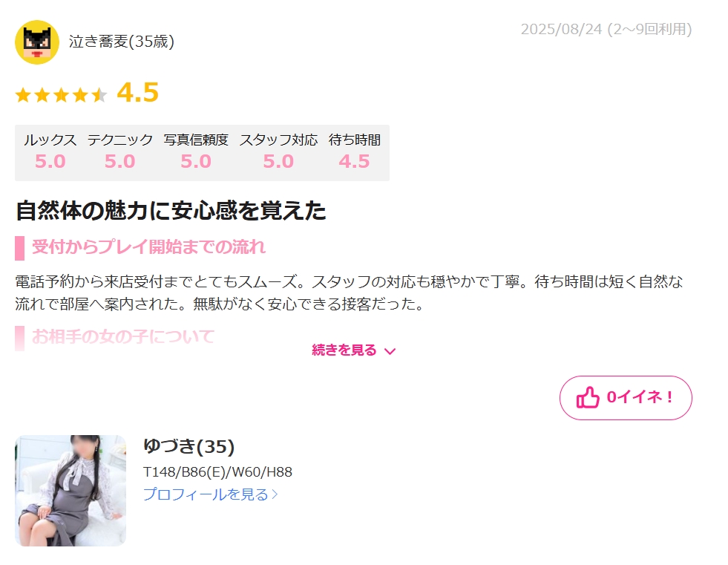Like the review with 0イイネ! button
The image size is (728, 565).
[626, 398]
